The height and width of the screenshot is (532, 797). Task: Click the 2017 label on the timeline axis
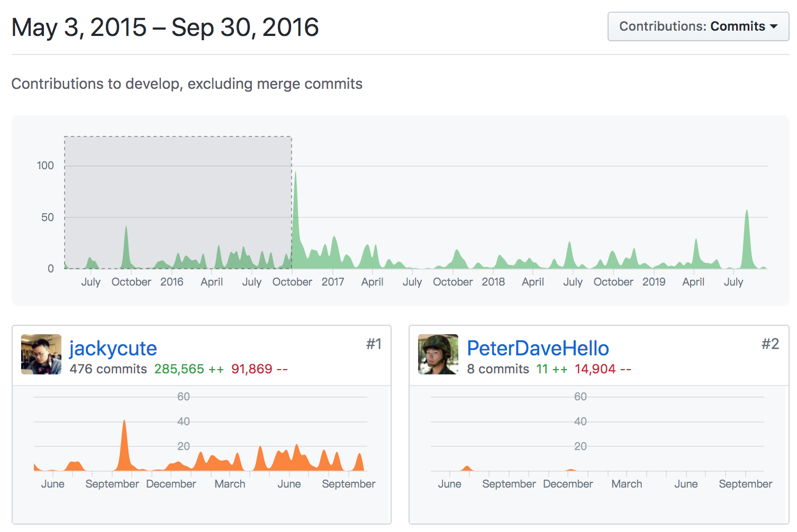pyautogui.click(x=333, y=282)
